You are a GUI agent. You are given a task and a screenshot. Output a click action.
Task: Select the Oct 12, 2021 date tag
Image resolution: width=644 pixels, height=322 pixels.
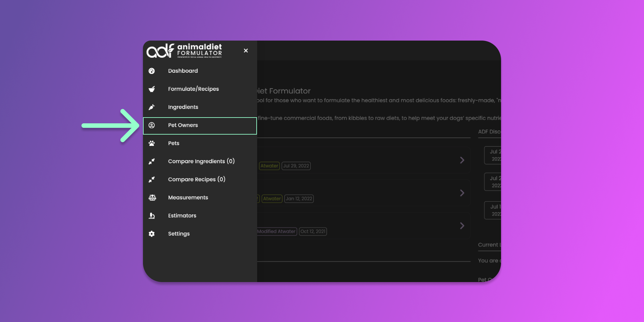[313, 232]
